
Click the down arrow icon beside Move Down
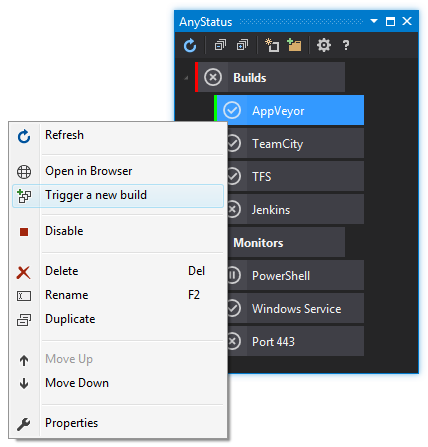(24, 384)
